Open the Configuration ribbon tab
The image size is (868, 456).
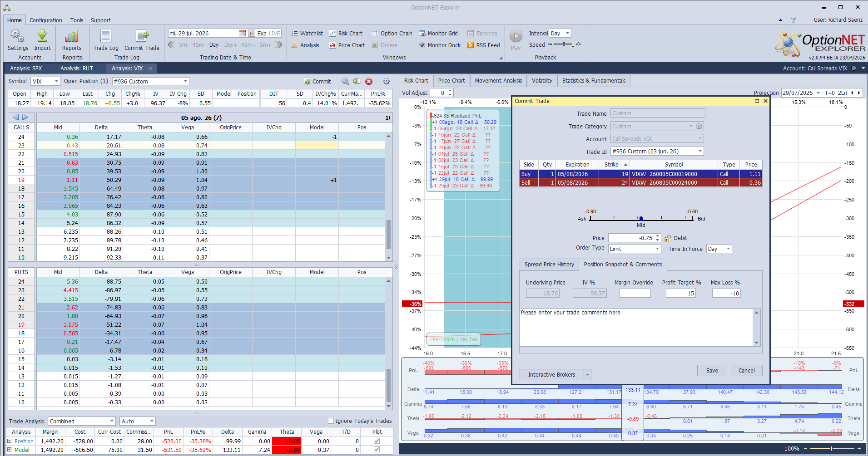tap(46, 20)
